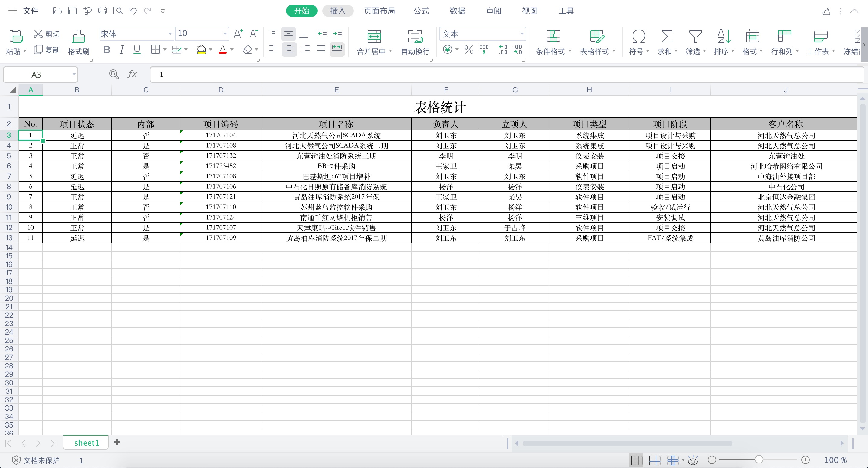The height and width of the screenshot is (468, 868).
Task: Open the 数据 ribbon tab
Action: click(x=457, y=11)
